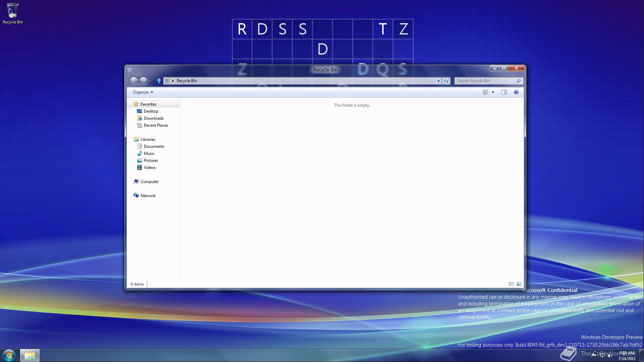Open the address bar history dropdown
The height and width of the screenshot is (362, 644).
[x=438, y=81]
